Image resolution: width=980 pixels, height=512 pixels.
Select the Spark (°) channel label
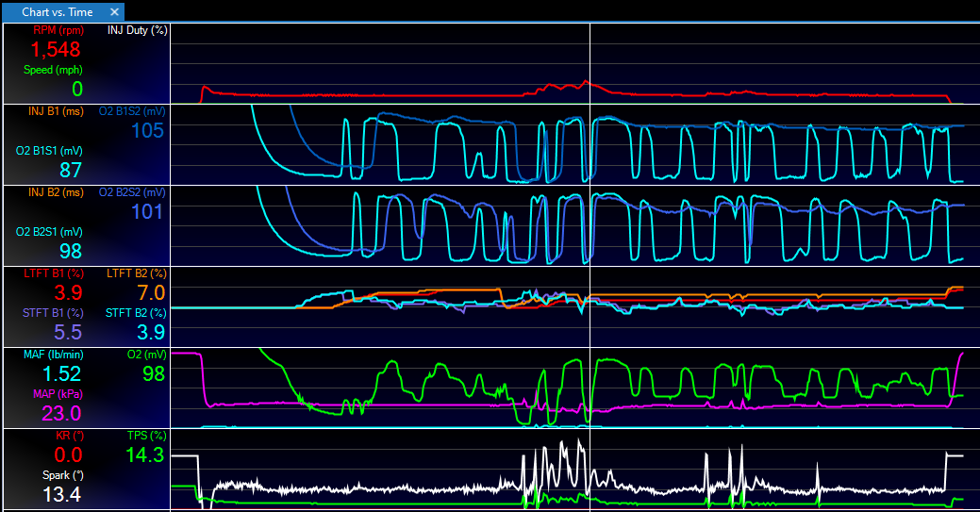[61, 474]
